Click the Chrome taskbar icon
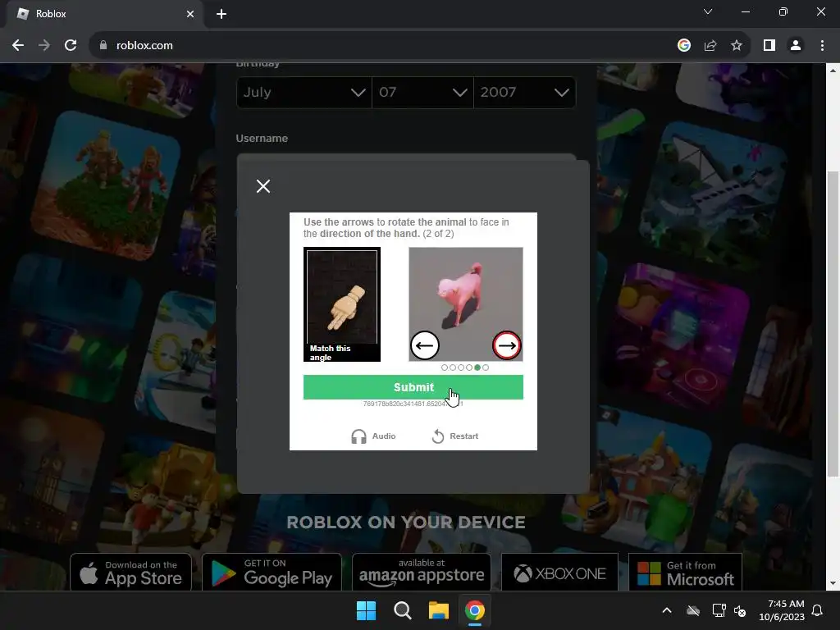Screen dimensions: 840x630 pos(475,610)
